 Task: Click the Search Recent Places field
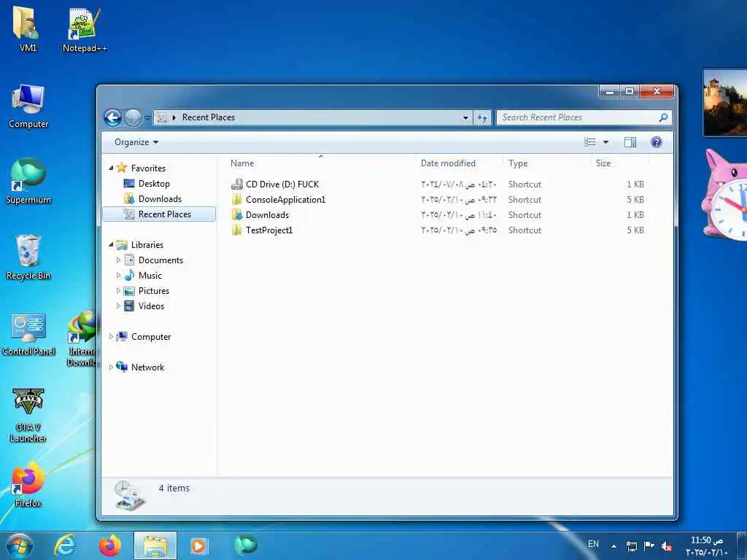tap(584, 117)
